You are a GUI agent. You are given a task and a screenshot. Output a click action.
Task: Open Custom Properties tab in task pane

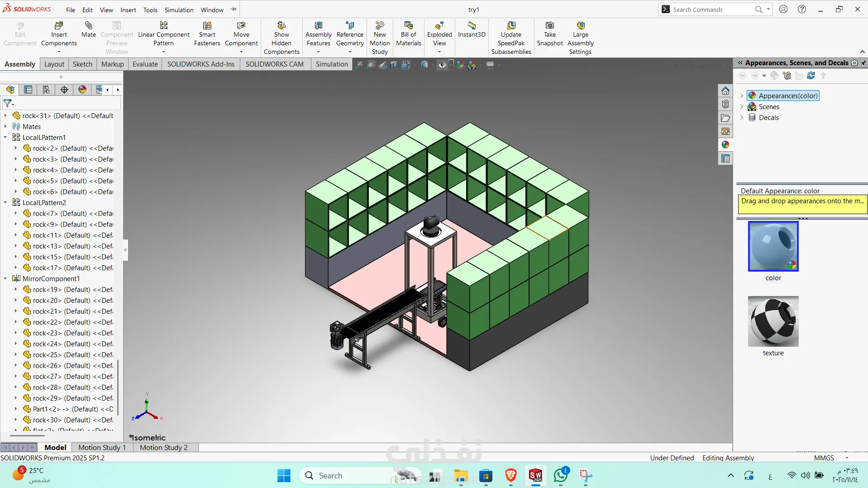725,158
